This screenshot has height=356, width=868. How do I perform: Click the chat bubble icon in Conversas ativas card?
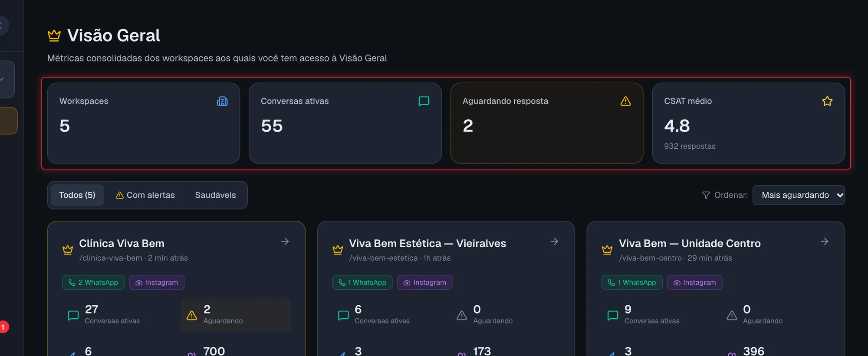[x=424, y=101]
